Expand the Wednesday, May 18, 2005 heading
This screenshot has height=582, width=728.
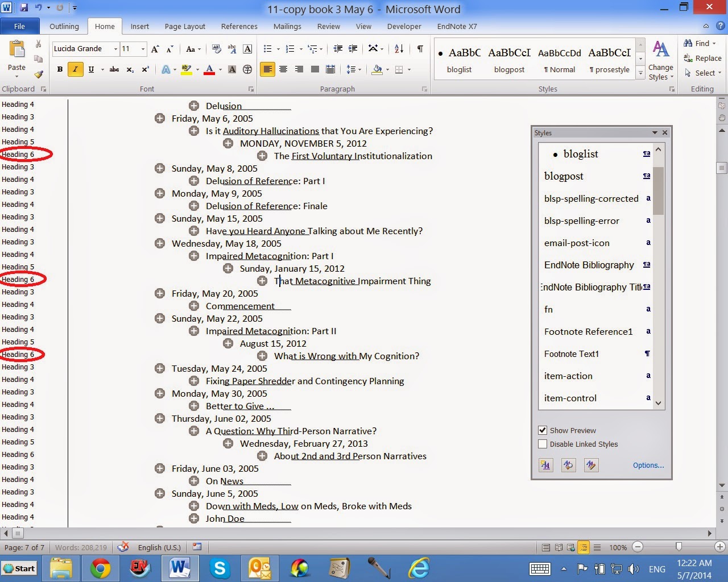(x=160, y=243)
